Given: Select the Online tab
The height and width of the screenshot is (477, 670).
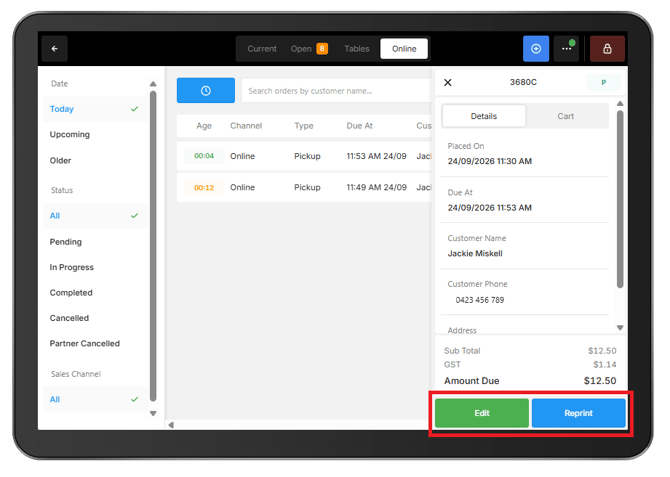Looking at the screenshot, I should coord(404,49).
